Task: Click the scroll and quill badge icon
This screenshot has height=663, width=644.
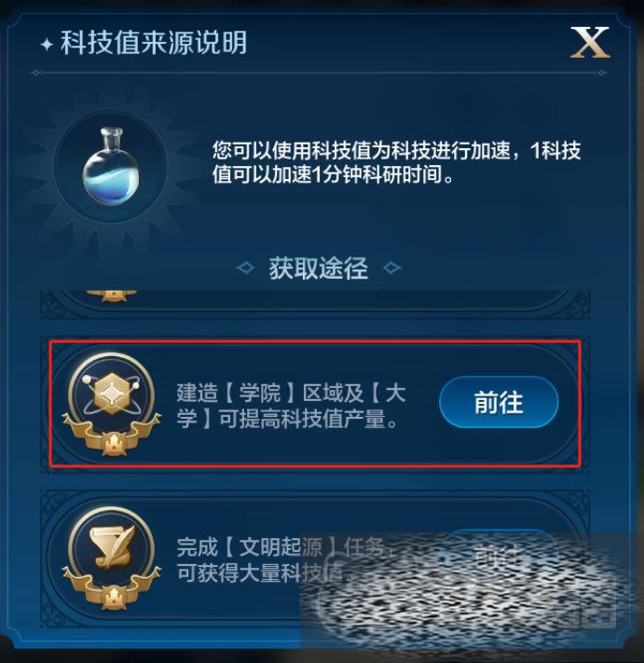Action: click(x=112, y=546)
